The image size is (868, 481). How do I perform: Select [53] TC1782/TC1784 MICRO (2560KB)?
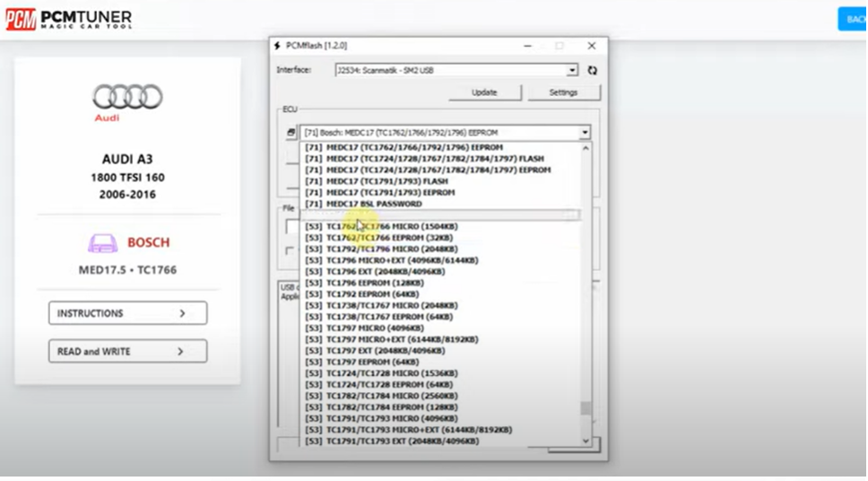click(440, 396)
